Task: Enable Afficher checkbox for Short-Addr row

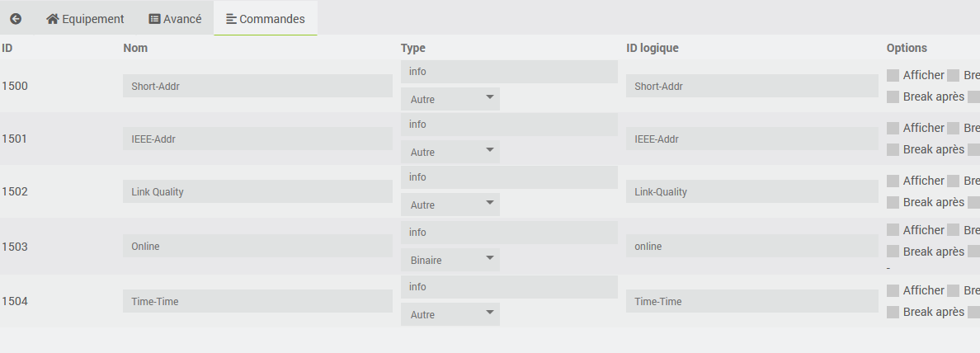Action: [893, 76]
